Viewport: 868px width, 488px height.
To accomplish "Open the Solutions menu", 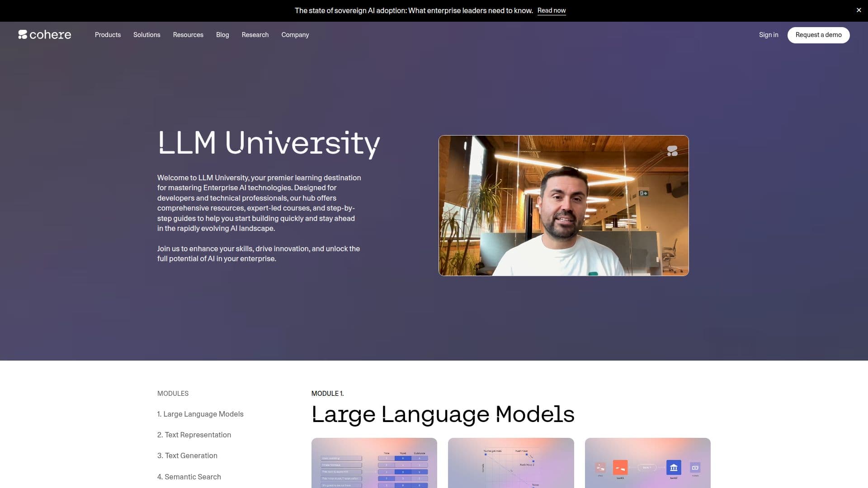I will click(x=146, y=35).
